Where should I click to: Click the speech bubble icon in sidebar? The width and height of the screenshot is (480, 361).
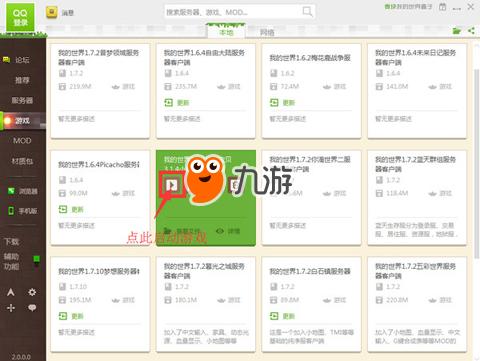pos(32,308)
